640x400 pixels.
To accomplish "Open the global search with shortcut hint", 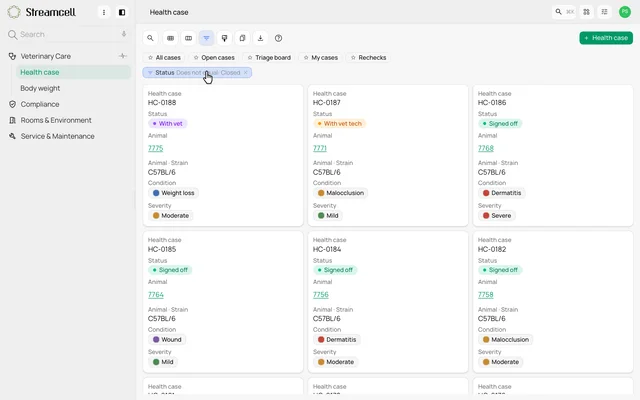I will (564, 12).
